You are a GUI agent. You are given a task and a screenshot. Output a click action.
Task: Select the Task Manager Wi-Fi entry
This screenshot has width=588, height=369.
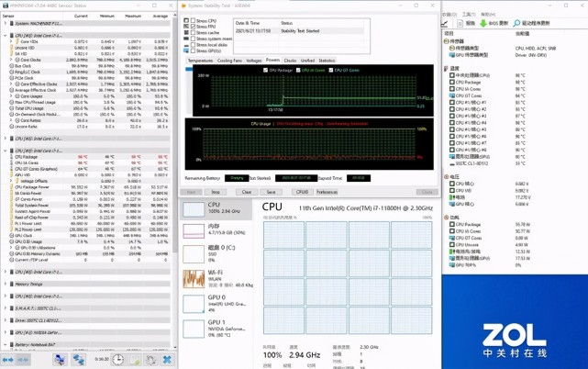pyautogui.click(x=216, y=278)
